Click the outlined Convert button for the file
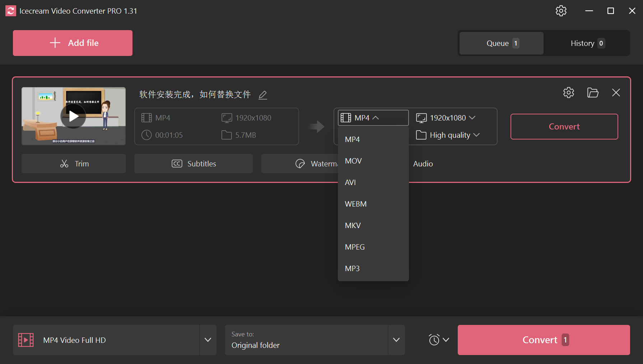The height and width of the screenshot is (364, 643). (x=564, y=127)
